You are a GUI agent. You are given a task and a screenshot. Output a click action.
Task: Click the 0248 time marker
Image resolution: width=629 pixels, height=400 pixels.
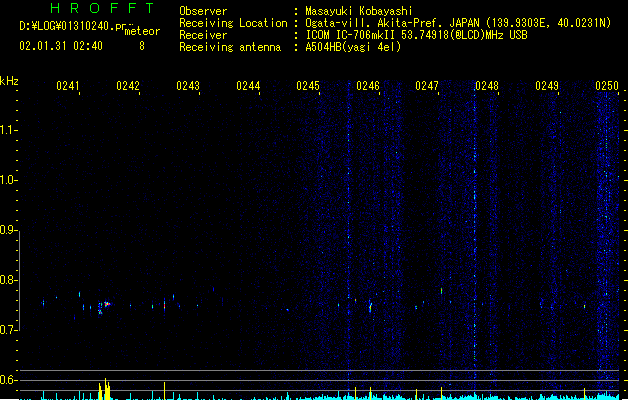click(487, 85)
